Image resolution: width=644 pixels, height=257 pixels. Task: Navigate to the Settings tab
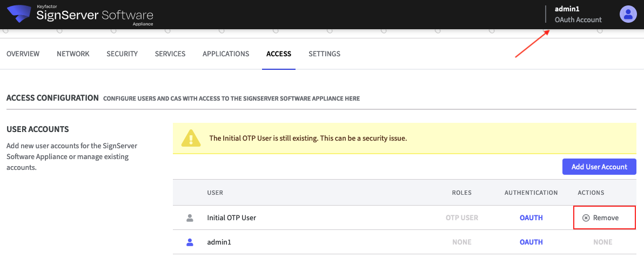pyautogui.click(x=324, y=54)
